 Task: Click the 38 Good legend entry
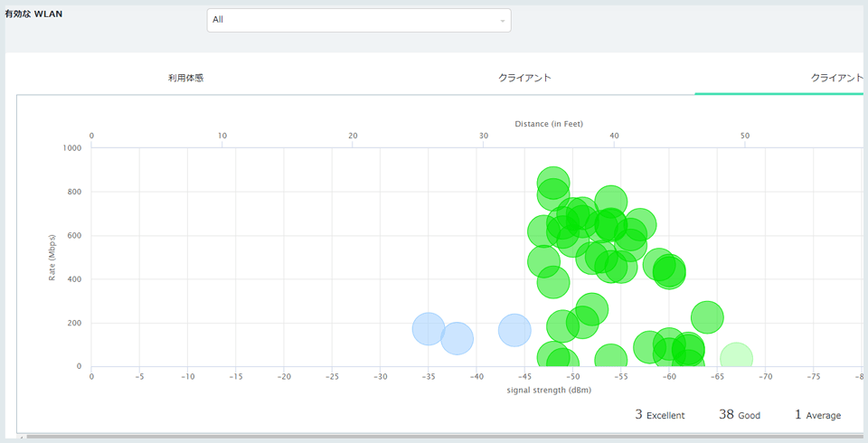click(x=740, y=415)
